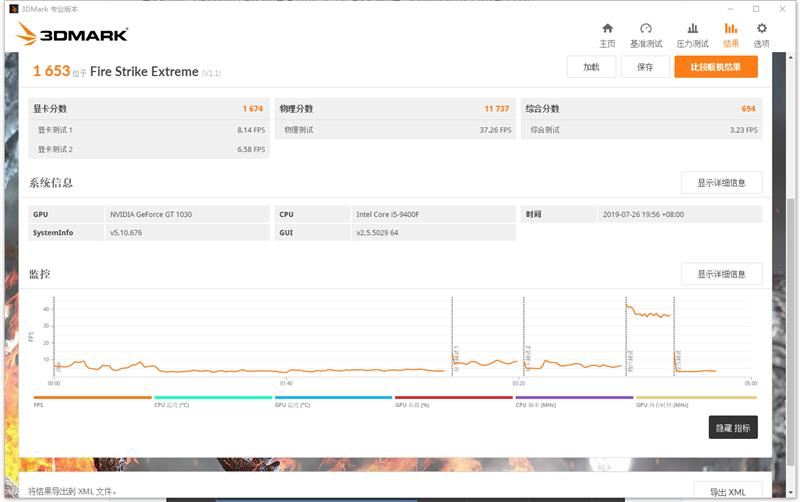Click the small 3DMark title bar icon
The height and width of the screenshot is (502, 800).
[x=13, y=9]
